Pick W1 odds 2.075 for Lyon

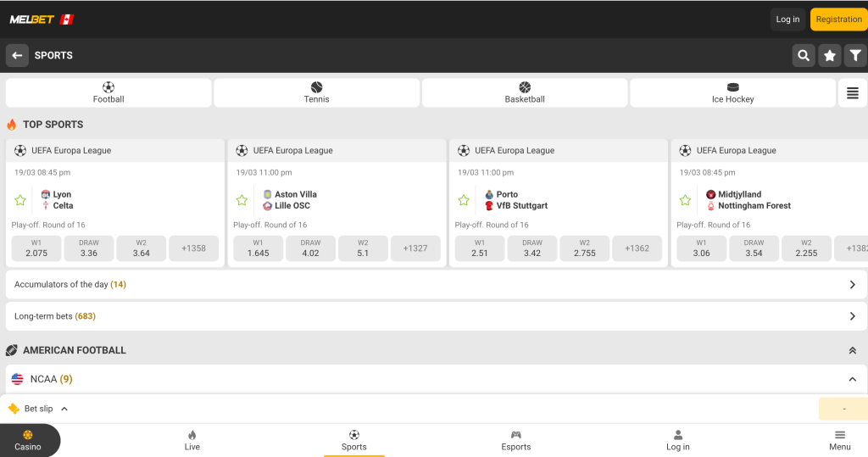[36, 248]
